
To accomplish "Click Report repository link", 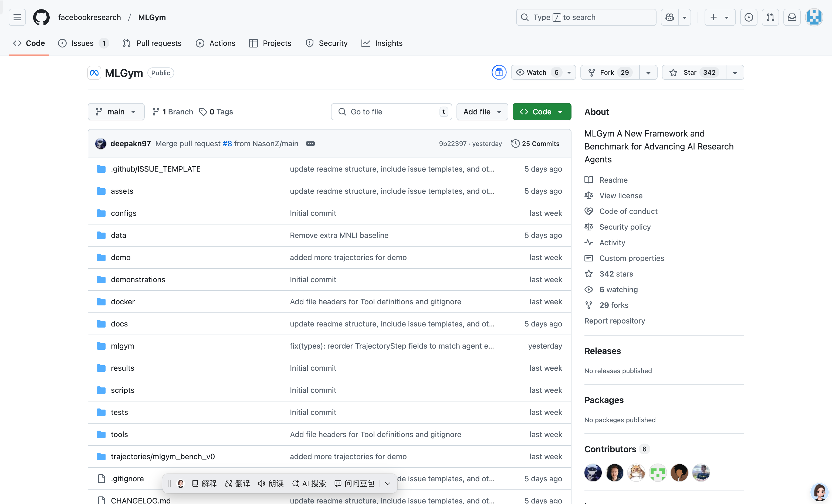I will coord(614,321).
